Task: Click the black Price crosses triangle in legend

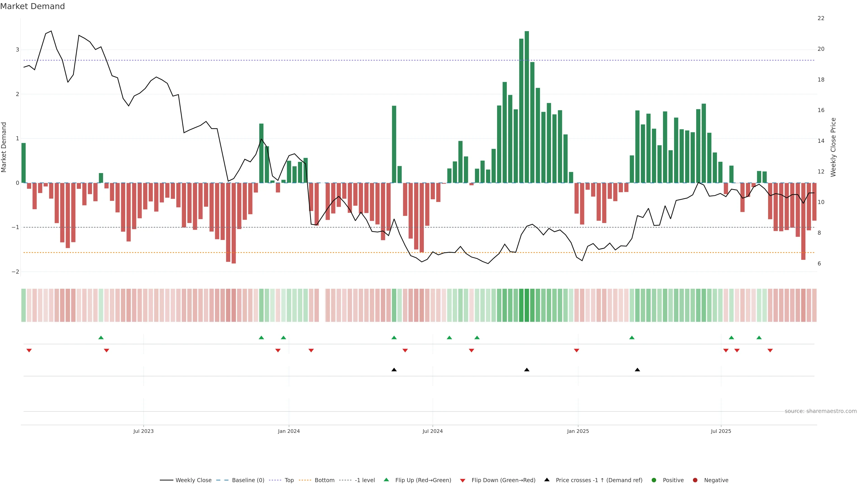Action: [x=547, y=480]
